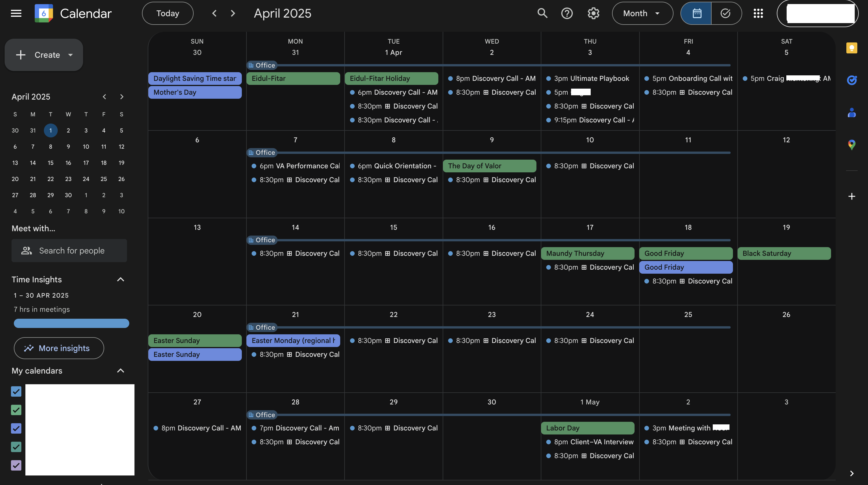Uncheck the first calendar checkbox
The height and width of the screenshot is (485, 868).
click(16, 391)
